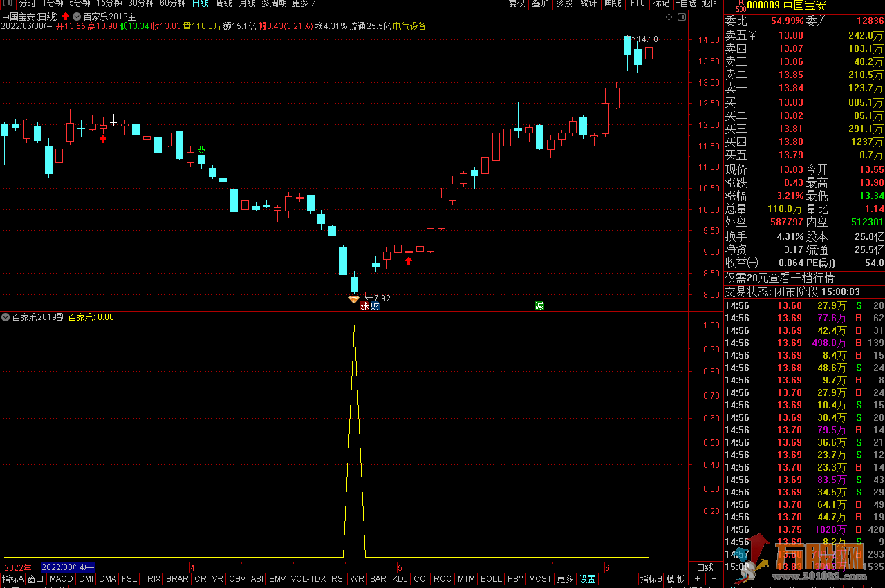Select BRAR indicator
Image resolution: width=885 pixels, height=588 pixels.
coord(177,579)
